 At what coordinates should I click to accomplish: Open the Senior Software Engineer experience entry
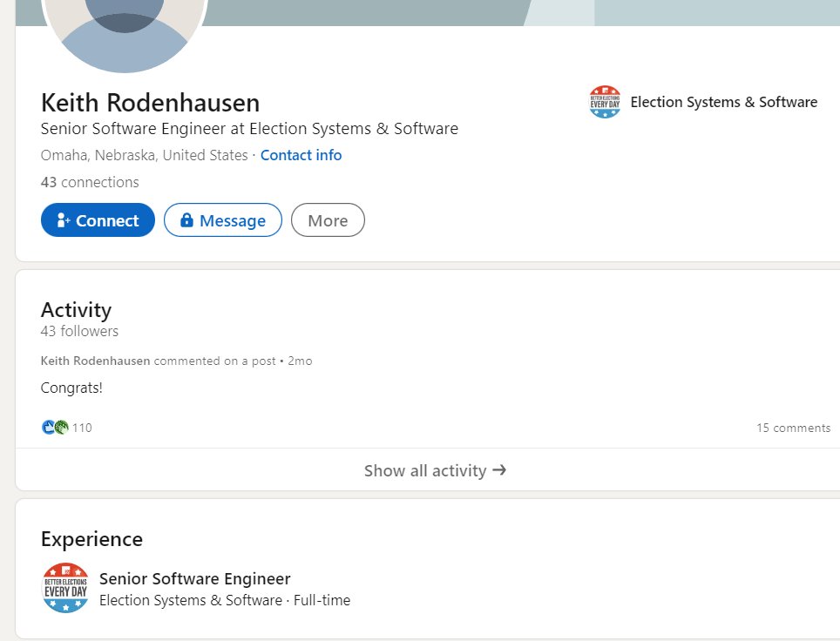coord(195,578)
